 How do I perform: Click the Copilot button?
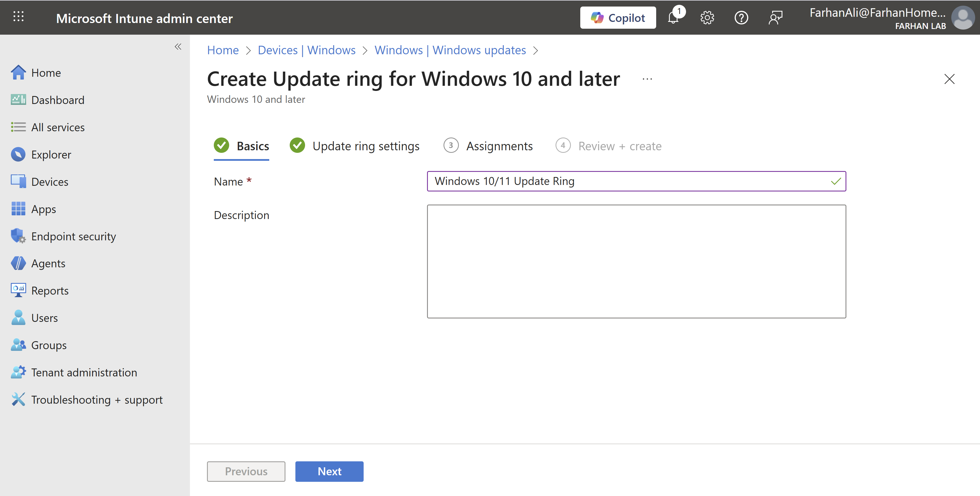[618, 18]
